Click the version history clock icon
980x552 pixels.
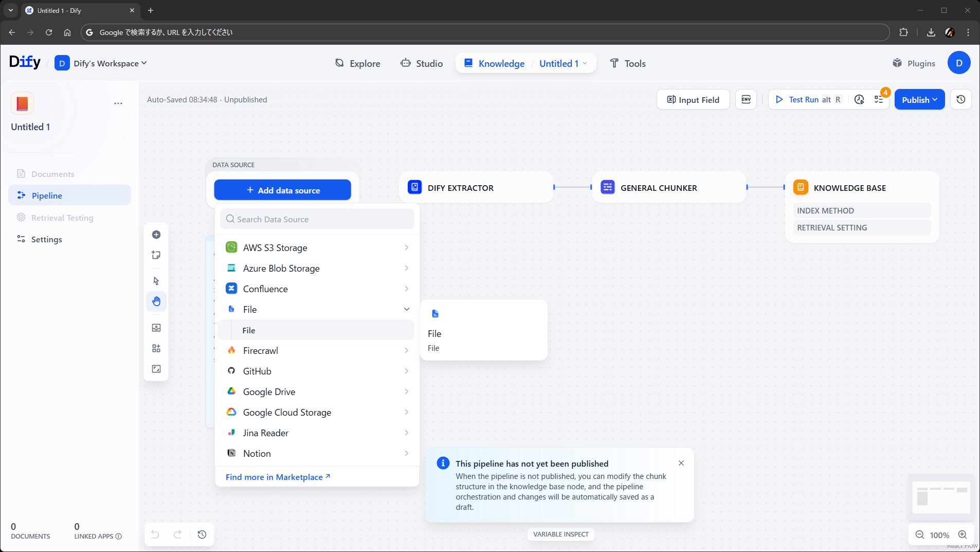[x=960, y=100]
